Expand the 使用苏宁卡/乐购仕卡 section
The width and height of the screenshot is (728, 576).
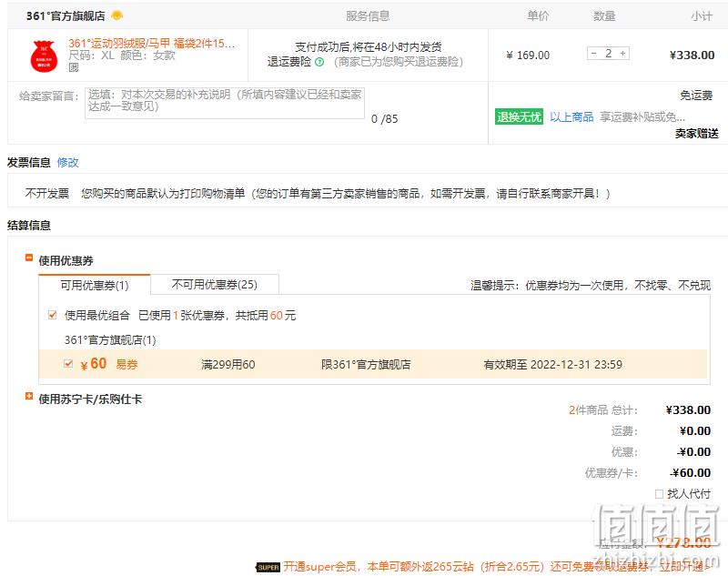tap(29, 396)
